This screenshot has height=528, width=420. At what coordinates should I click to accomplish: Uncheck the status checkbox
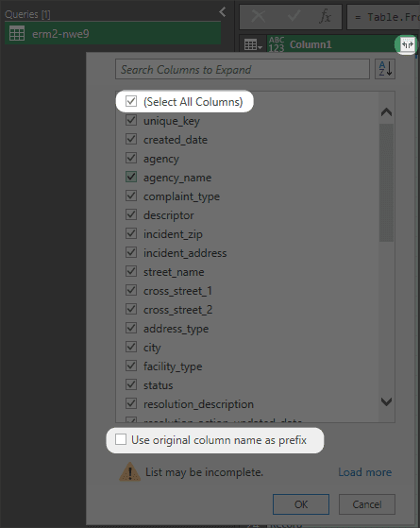[x=131, y=384]
